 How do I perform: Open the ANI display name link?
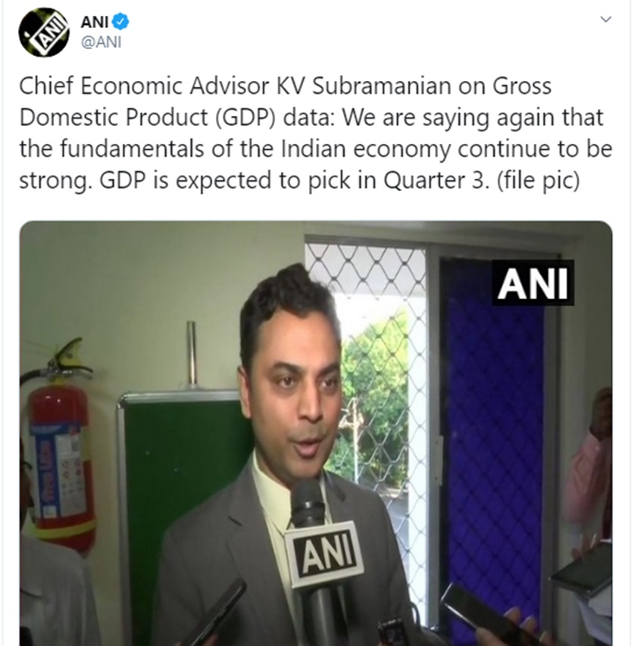(x=95, y=22)
